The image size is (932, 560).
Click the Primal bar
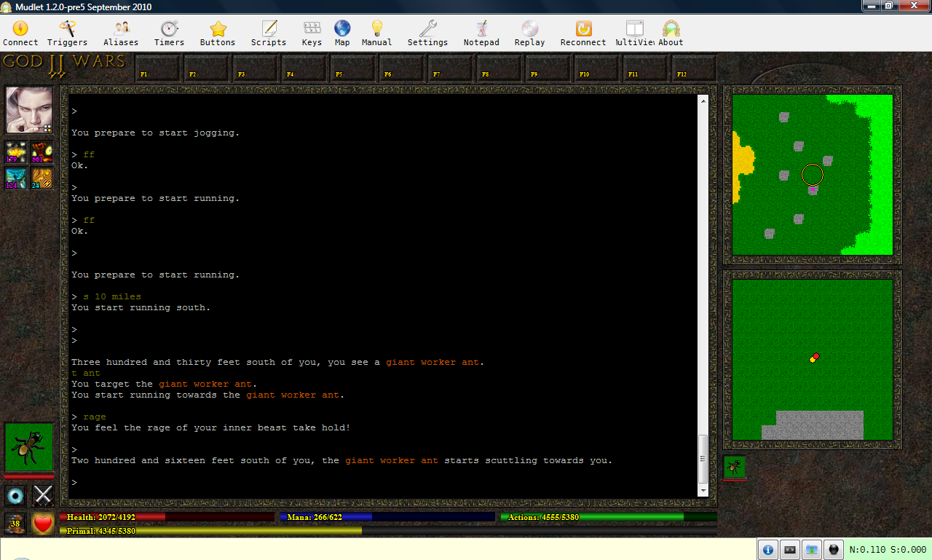[x=388, y=531]
